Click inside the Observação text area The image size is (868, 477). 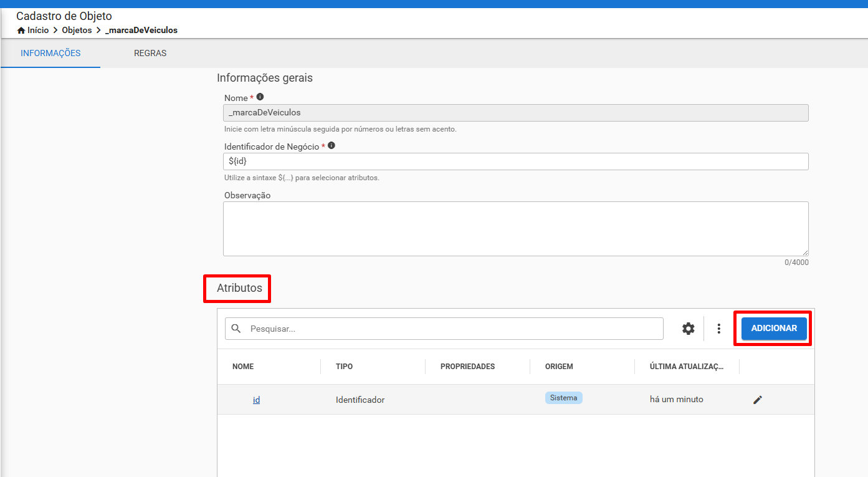click(x=516, y=228)
